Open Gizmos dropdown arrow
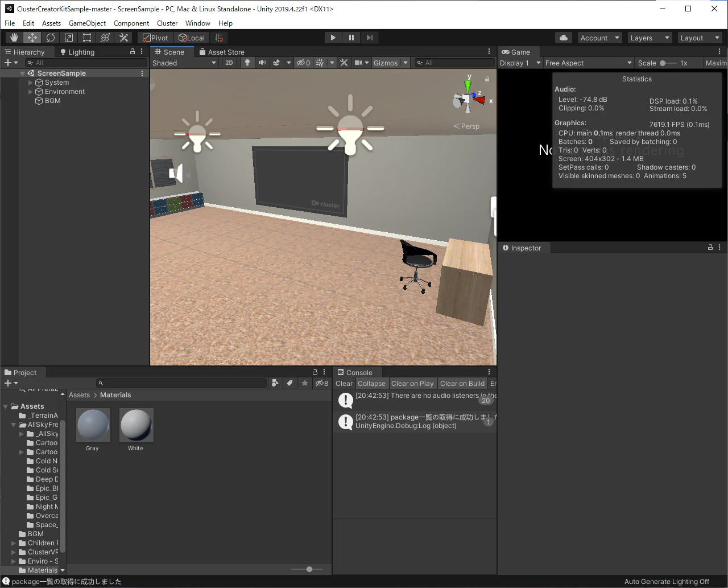The image size is (728, 588). 406,63
